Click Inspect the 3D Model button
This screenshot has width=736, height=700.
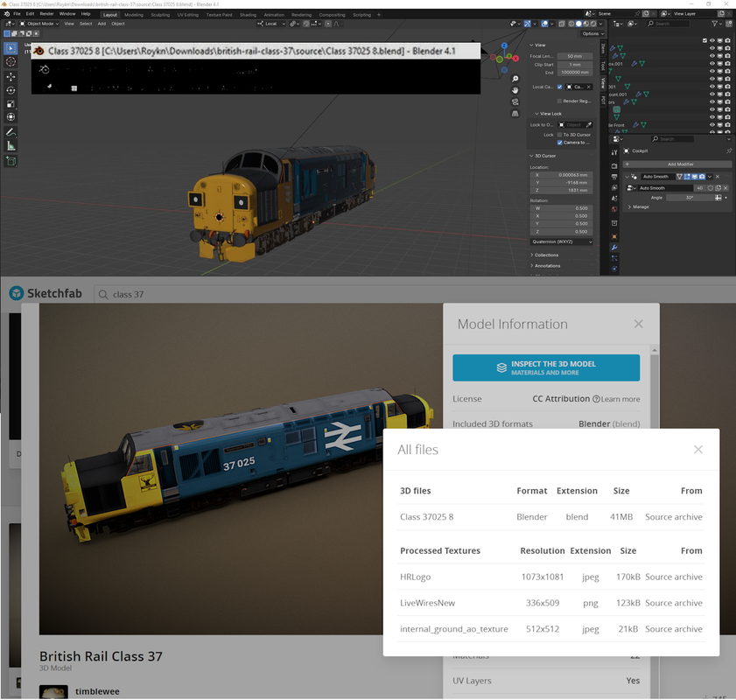pos(546,367)
